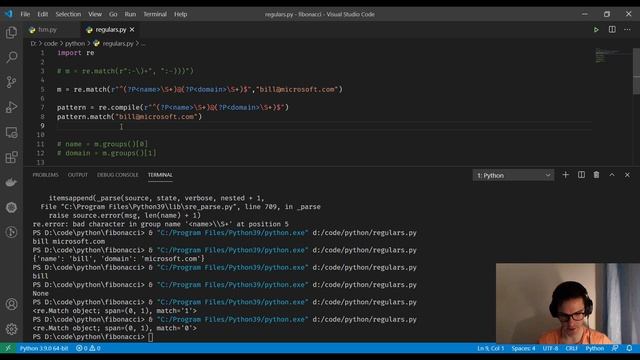Click the 'pattern = re.compile' code line
Viewport: 640px width, 360px height.
(x=173, y=107)
